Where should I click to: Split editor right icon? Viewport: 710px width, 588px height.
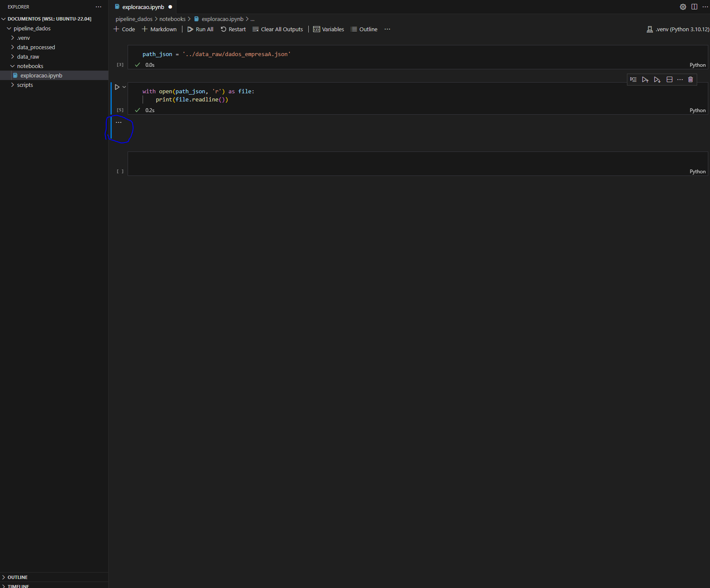694,7
